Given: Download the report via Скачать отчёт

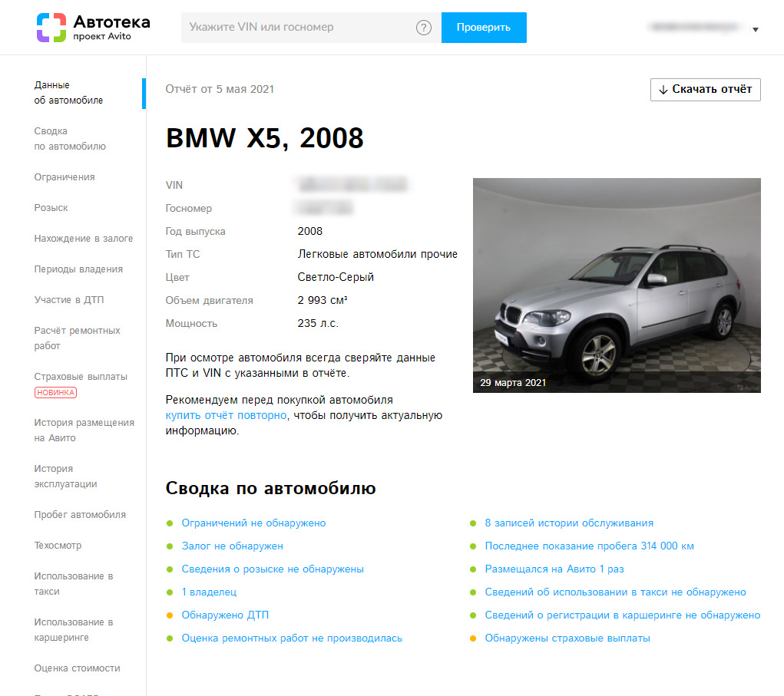Looking at the screenshot, I should coord(705,90).
